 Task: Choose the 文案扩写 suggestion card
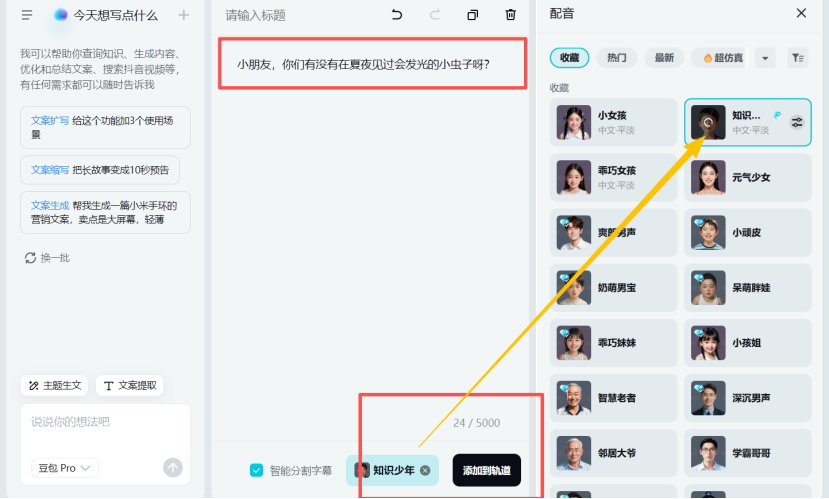pyautogui.click(x=105, y=127)
